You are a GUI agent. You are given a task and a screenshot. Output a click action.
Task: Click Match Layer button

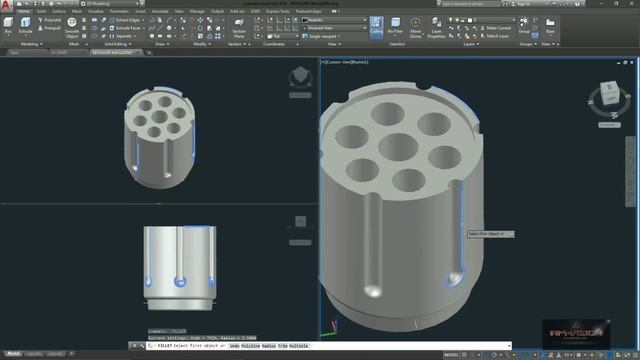point(494,36)
